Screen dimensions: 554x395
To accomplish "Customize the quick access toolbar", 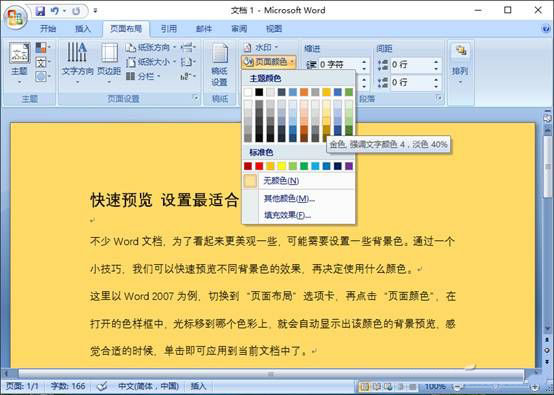I will click(x=95, y=11).
